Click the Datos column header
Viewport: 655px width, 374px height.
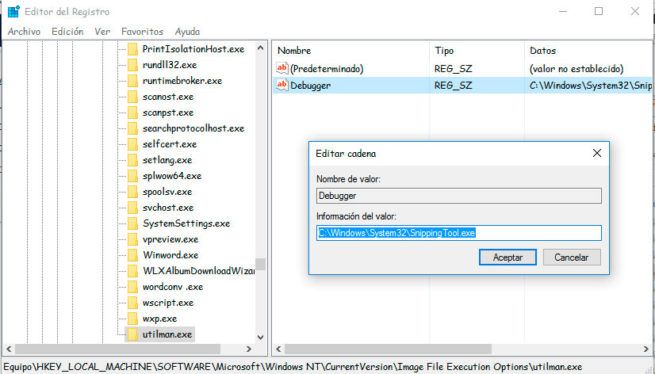click(543, 51)
